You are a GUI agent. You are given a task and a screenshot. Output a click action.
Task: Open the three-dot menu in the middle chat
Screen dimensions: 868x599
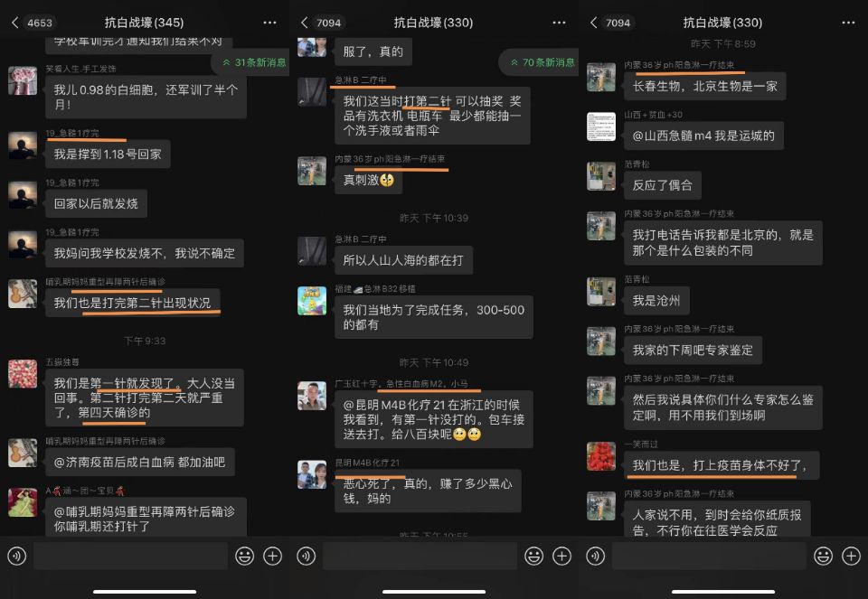(x=560, y=23)
